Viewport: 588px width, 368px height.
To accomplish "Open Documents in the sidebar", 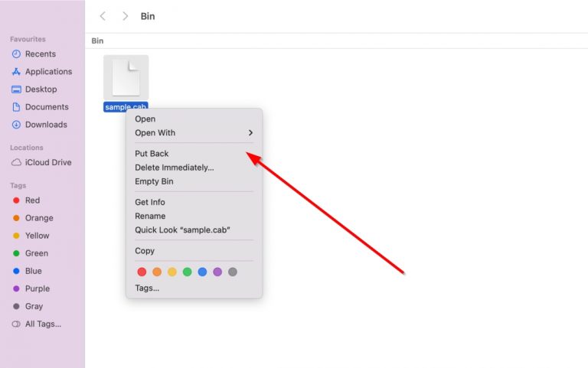I will [x=46, y=107].
